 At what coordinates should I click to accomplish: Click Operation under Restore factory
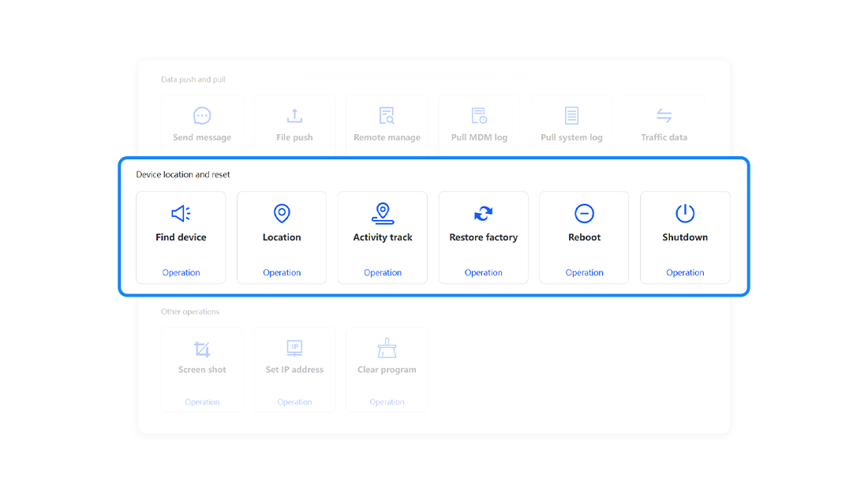(x=483, y=273)
